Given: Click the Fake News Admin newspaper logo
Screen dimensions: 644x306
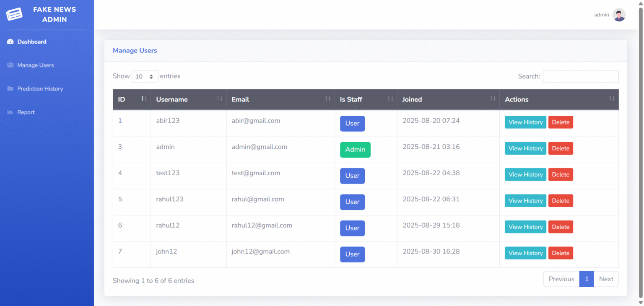Looking at the screenshot, I should tap(14, 14).
